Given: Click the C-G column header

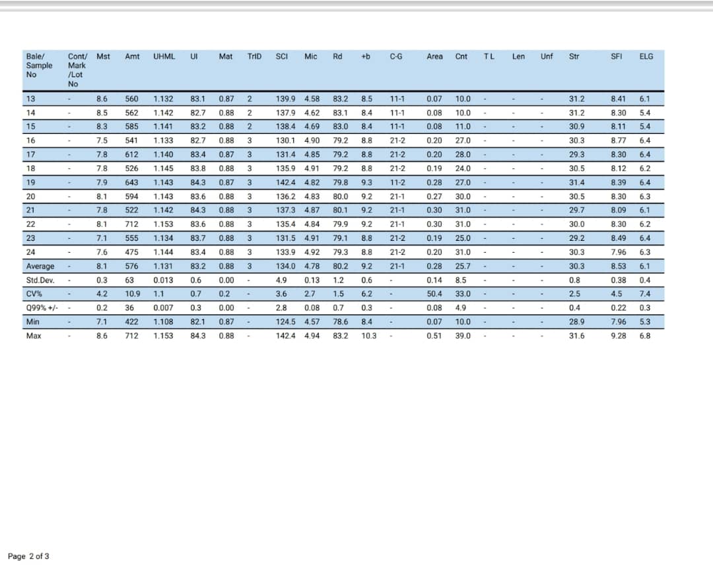Looking at the screenshot, I should point(396,56).
